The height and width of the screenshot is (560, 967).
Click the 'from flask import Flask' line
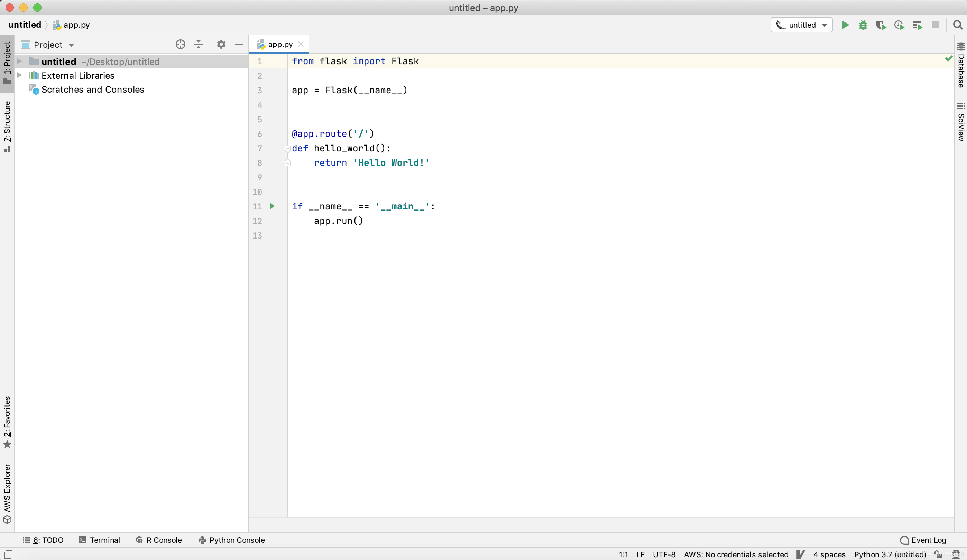[x=355, y=61]
